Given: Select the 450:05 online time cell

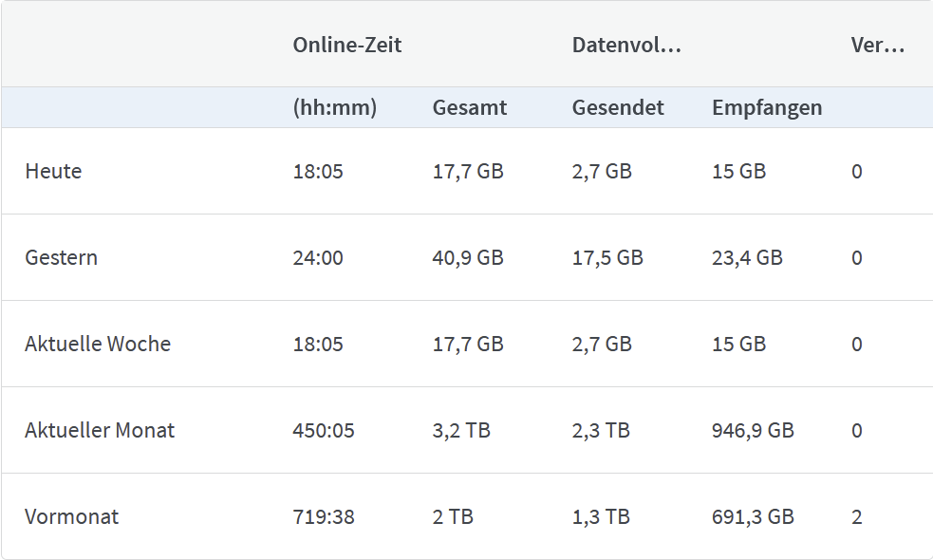Looking at the screenshot, I should [324, 431].
